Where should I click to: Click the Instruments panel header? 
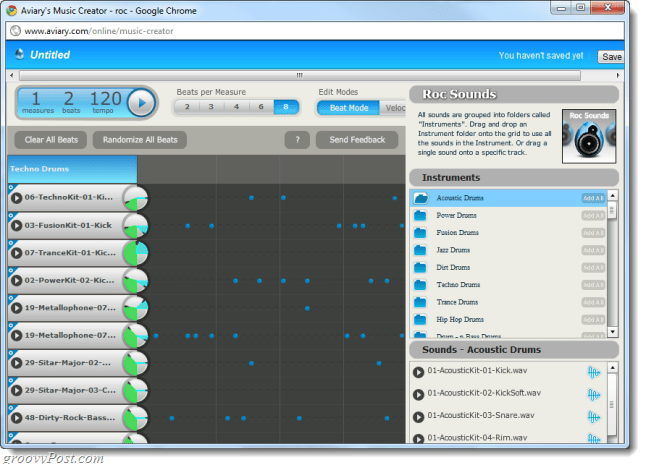click(514, 177)
